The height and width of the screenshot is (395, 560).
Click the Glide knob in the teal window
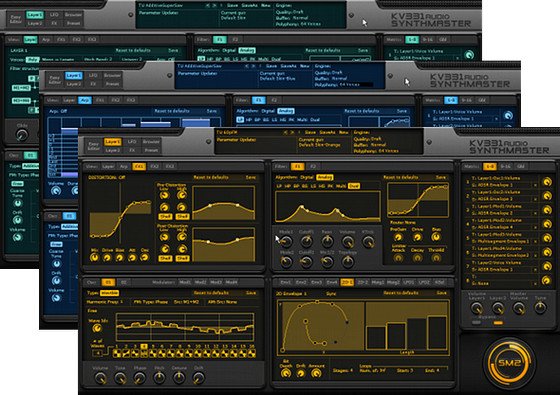click(x=22, y=135)
